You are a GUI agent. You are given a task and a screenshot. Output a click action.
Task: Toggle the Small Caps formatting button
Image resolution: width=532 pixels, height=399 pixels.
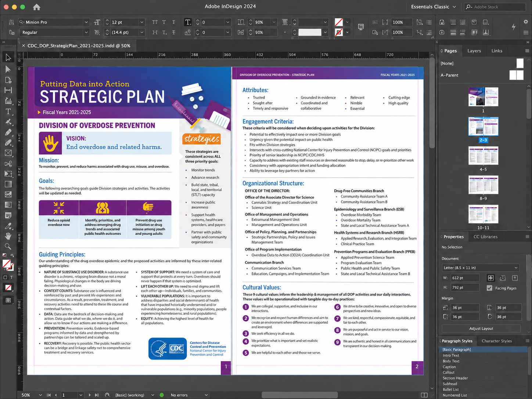click(x=155, y=32)
